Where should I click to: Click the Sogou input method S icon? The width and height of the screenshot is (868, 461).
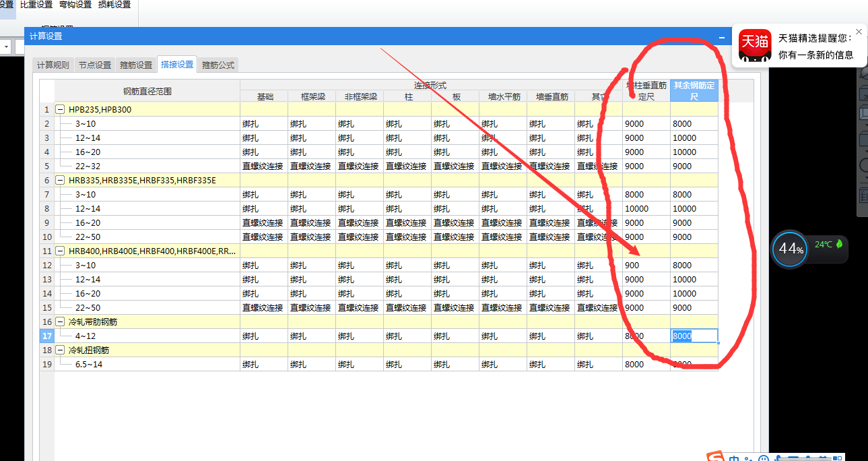point(716,458)
